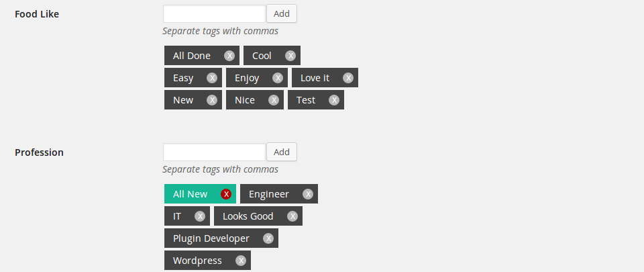The image size is (644, 272).
Task: Remove the 'Looks Good' tag
Action: [292, 216]
